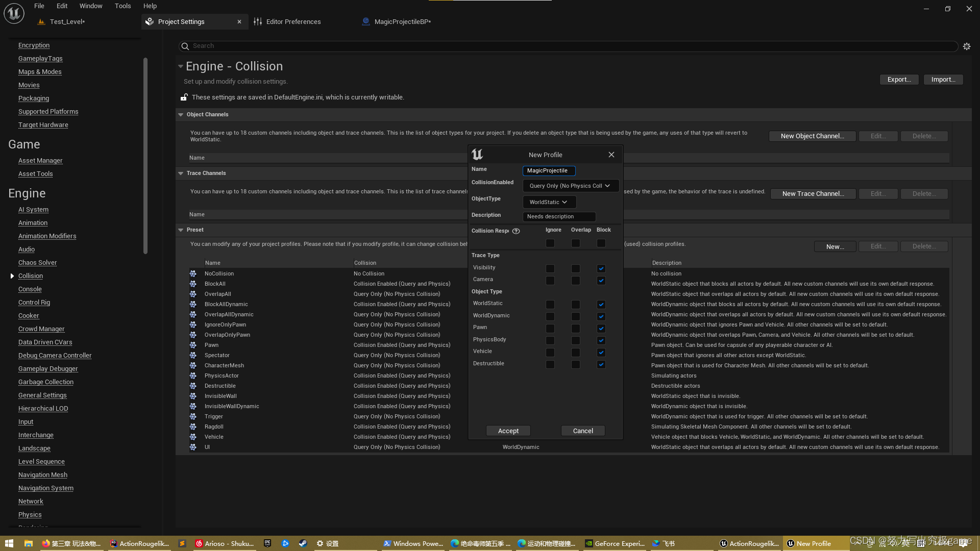The height and width of the screenshot is (551, 980).
Task: Select the Collision sidebar entry
Action: (x=31, y=276)
